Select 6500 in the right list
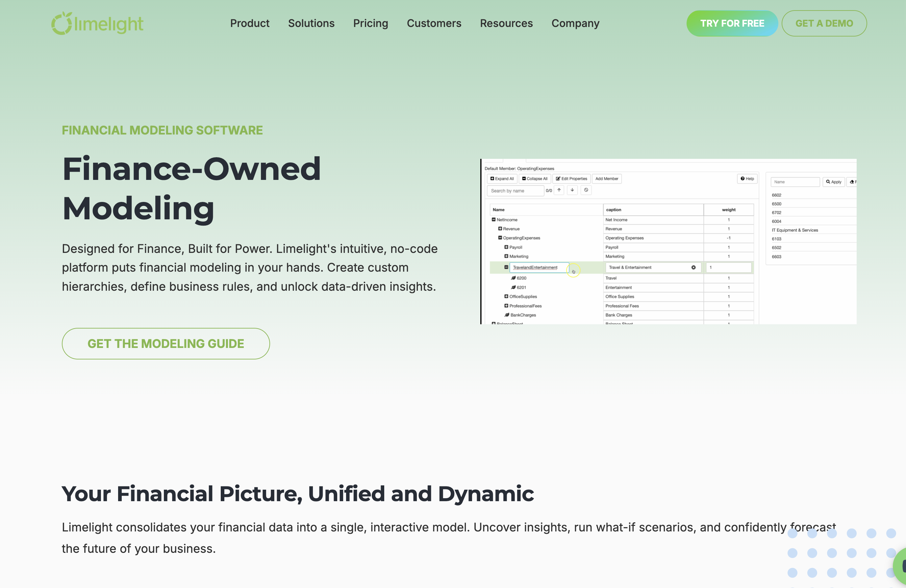906x588 pixels. [777, 204]
